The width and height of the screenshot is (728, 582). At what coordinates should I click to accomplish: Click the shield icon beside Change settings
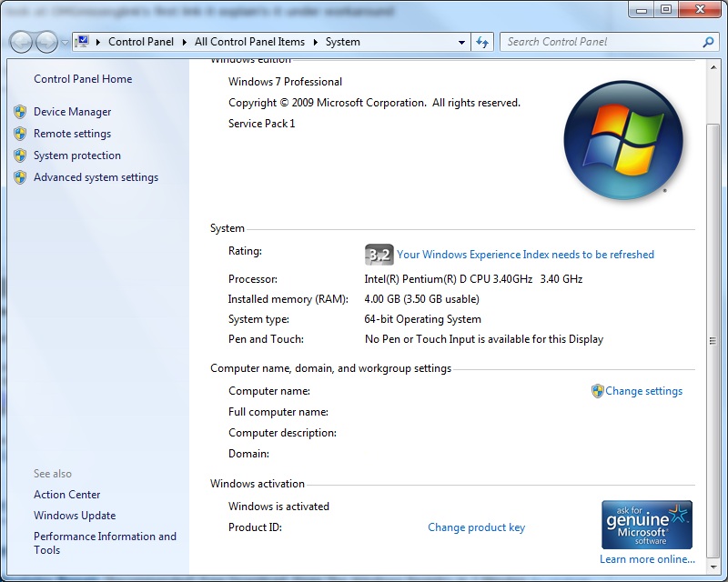point(598,391)
